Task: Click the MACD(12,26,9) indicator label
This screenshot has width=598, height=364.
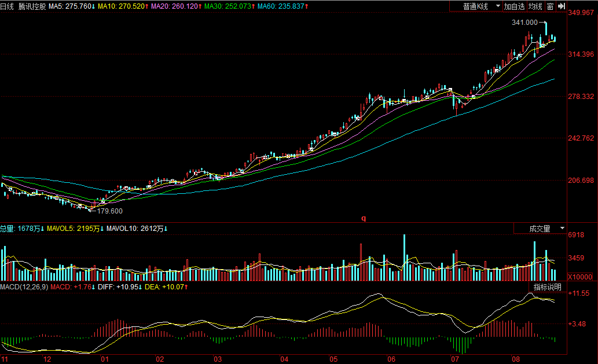Action: tap(24, 287)
